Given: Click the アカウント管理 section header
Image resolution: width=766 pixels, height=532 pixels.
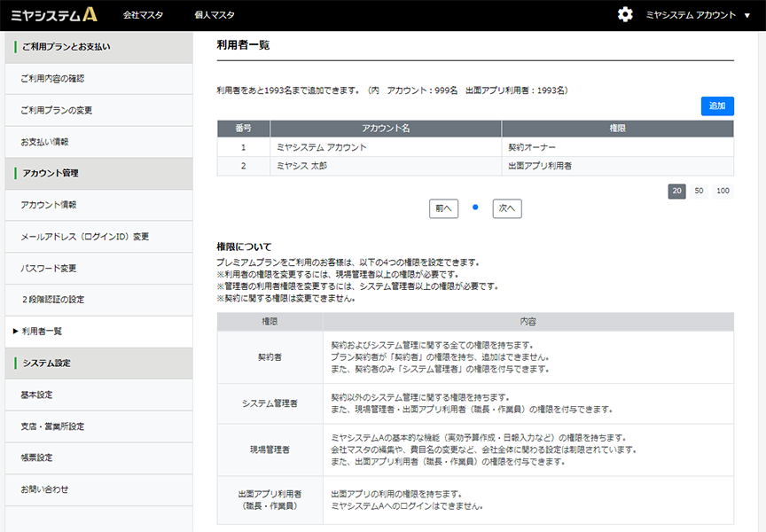Looking at the screenshot, I should [98, 174].
